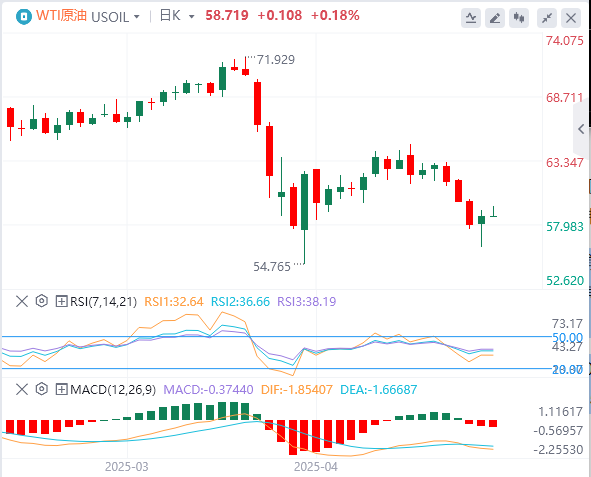591x477 pixels.
Task: Expand the MACD indicator plus box
Action: [x=61, y=389]
